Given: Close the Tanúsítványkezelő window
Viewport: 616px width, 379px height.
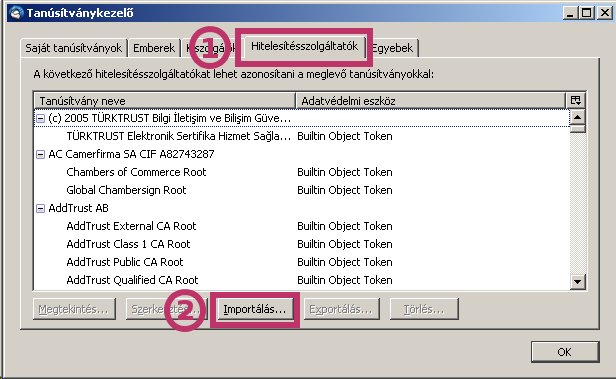Looking at the screenshot, I should click(605, 13).
